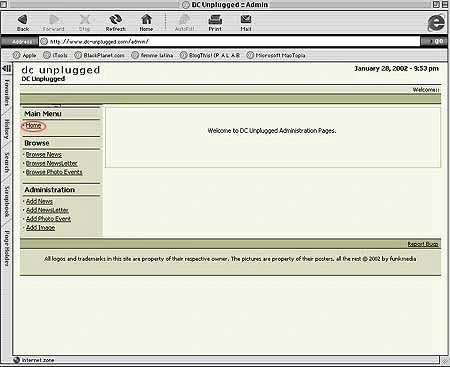Click the Report Bugs link
The image size is (450, 367).
423,244
